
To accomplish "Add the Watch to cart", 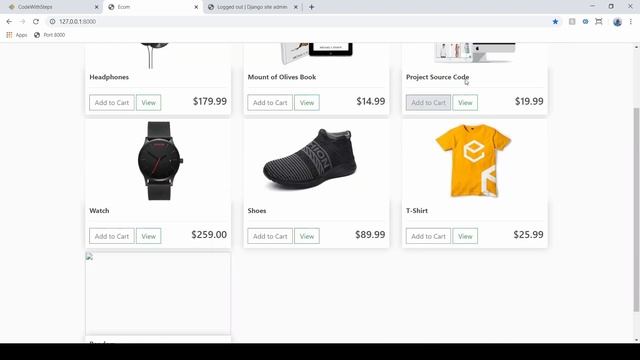I will 112,236.
